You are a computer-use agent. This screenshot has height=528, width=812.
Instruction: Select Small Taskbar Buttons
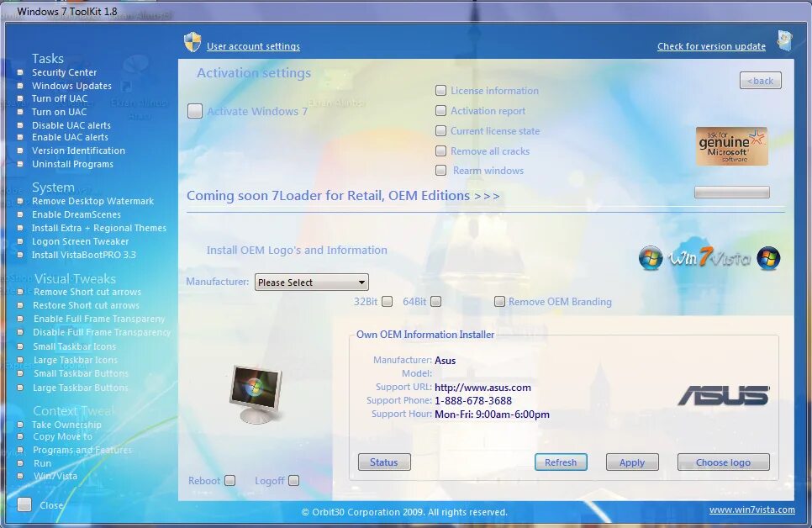81,373
